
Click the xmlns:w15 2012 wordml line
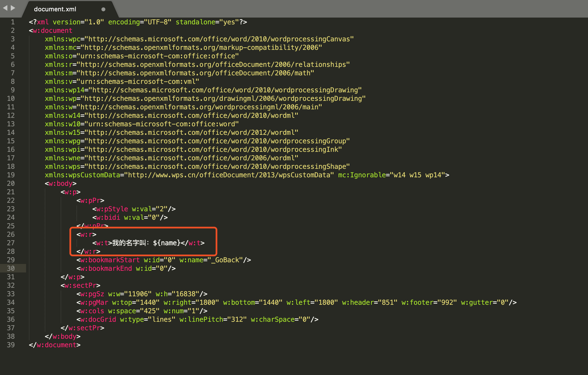(x=172, y=132)
